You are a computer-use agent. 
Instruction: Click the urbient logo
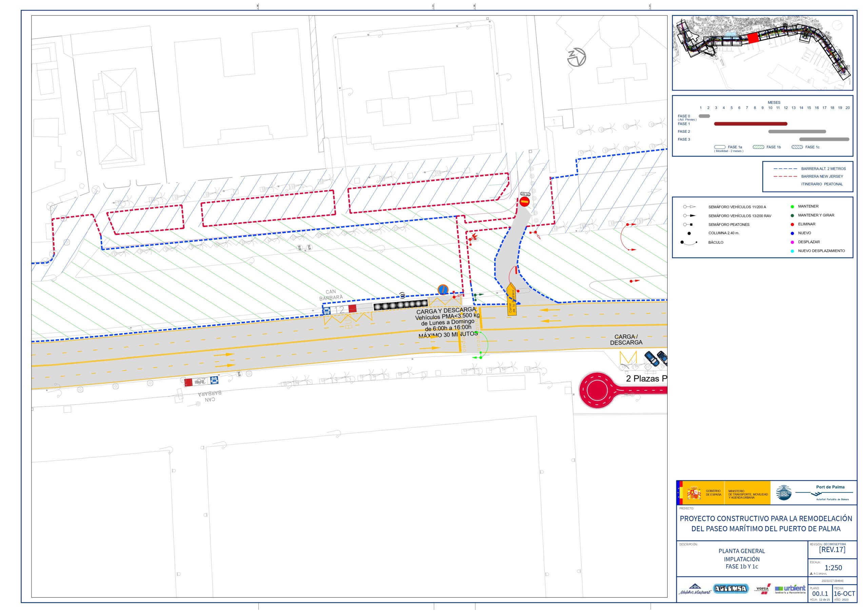pyautogui.click(x=790, y=589)
